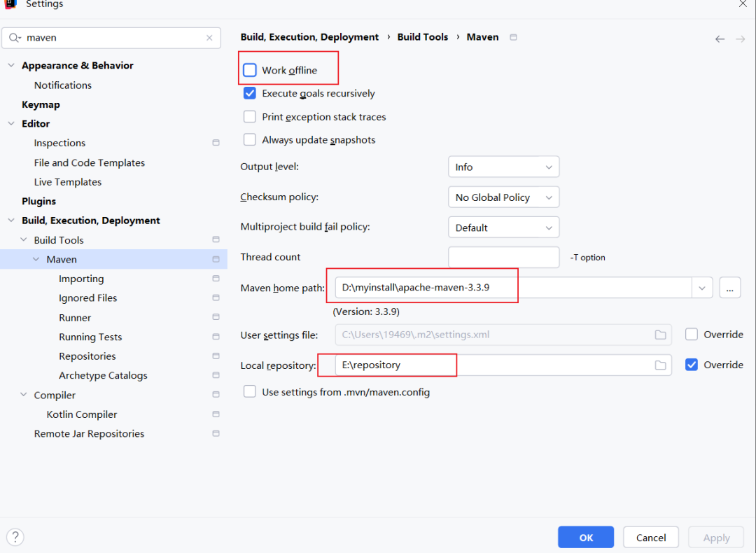This screenshot has height=553, width=756.
Task: Browse folder for Local repository path
Action: point(660,365)
